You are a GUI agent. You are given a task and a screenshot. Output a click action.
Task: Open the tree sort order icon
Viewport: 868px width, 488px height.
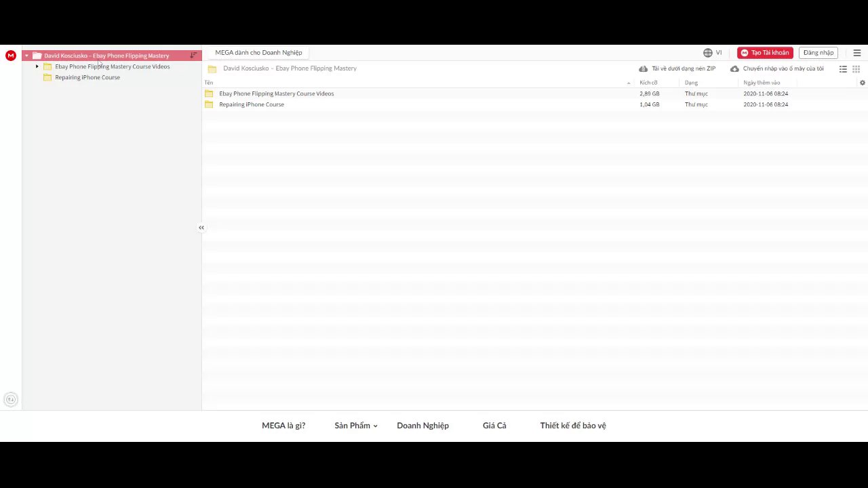(193, 56)
